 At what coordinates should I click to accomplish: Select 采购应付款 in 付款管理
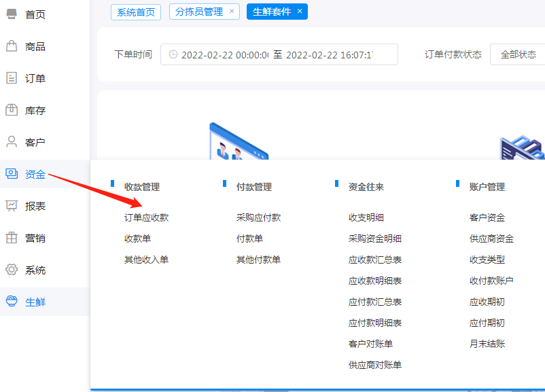point(258,217)
